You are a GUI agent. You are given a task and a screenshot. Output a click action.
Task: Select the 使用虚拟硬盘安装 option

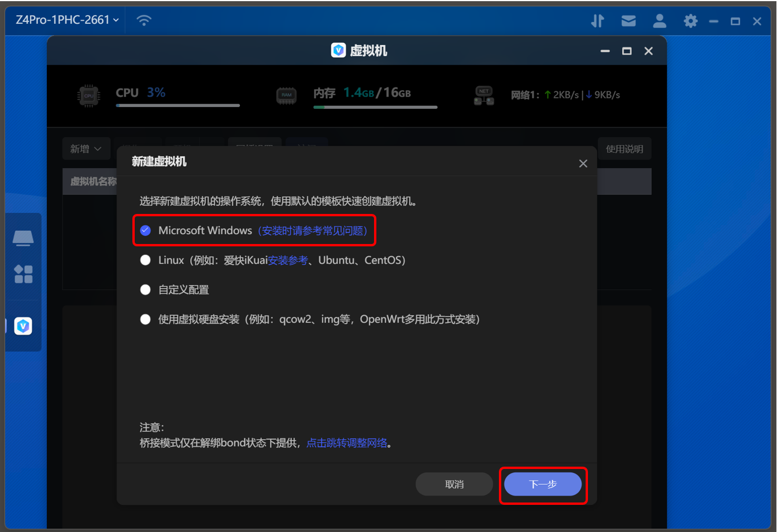[x=145, y=319]
